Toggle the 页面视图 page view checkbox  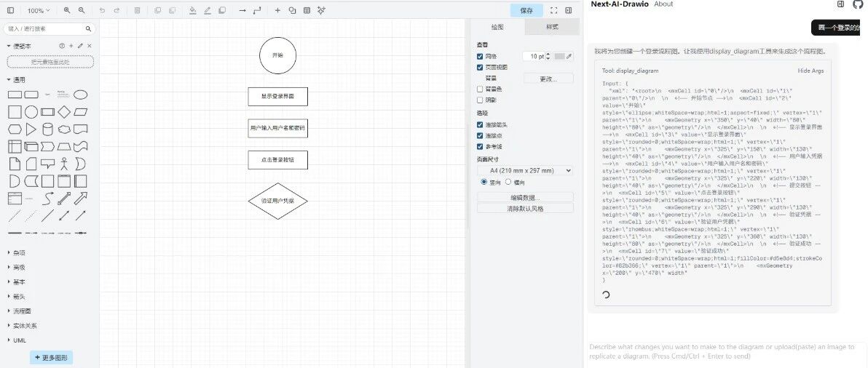480,68
